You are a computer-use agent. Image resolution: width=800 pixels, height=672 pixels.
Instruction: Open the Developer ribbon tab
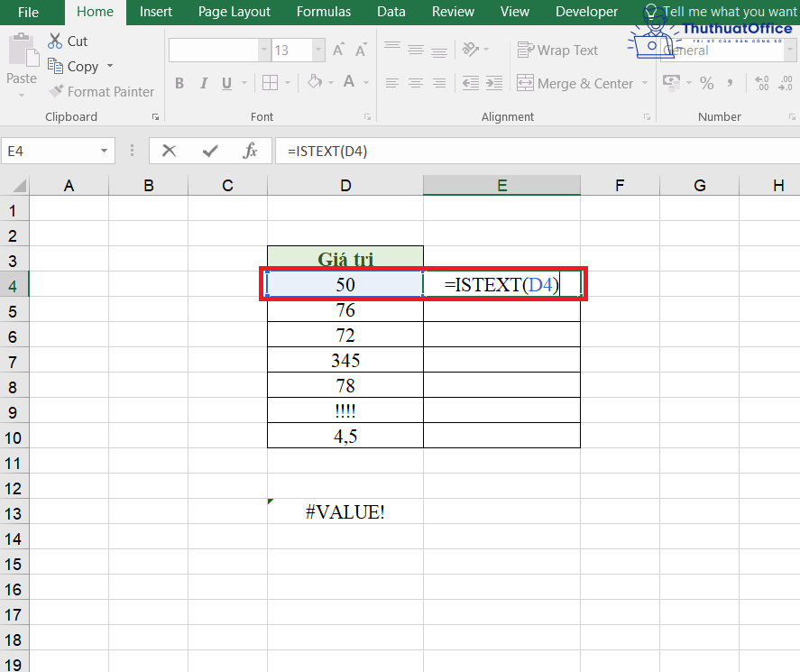586,12
